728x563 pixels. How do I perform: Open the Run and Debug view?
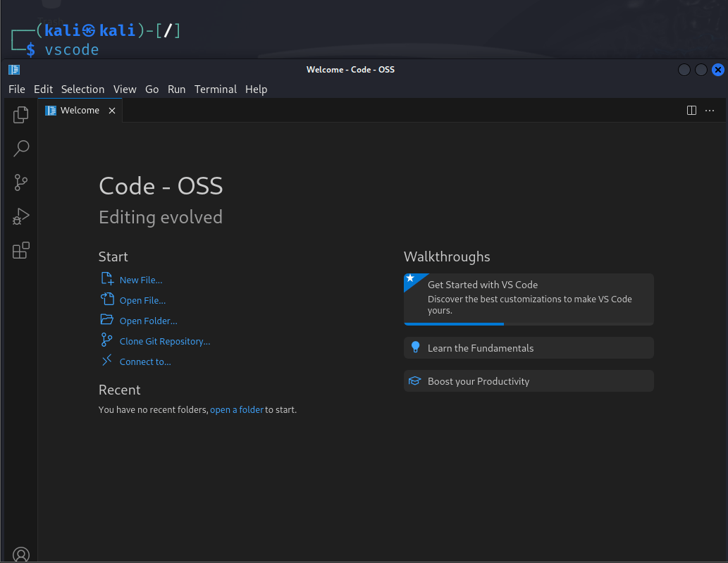(x=21, y=216)
